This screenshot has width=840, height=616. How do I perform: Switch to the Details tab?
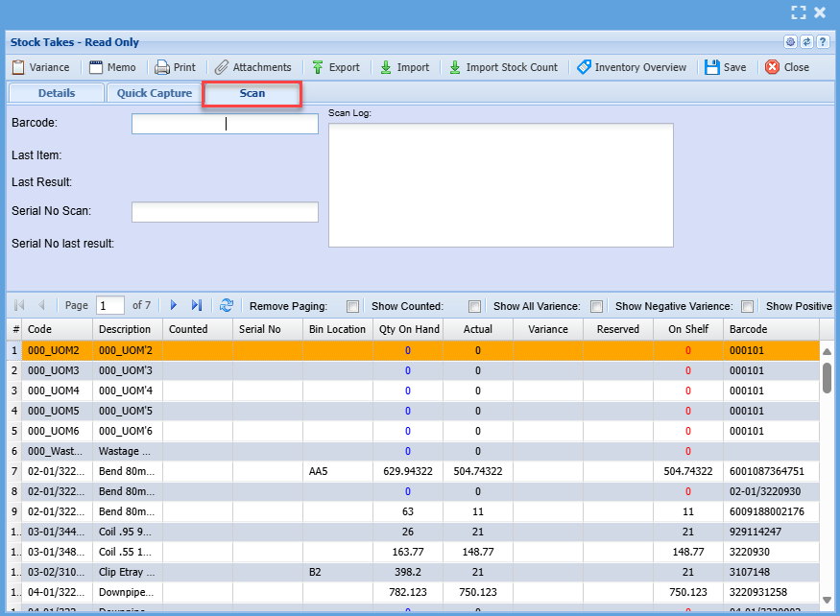(57, 93)
